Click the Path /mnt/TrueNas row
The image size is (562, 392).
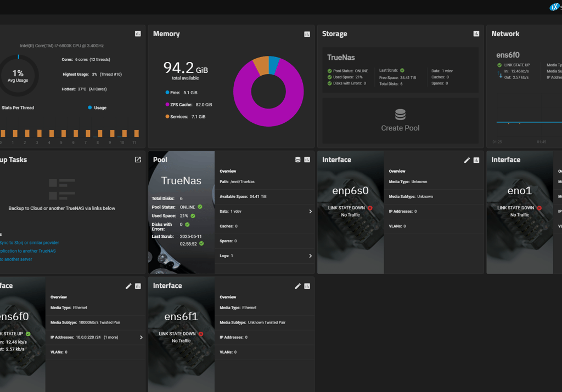click(265, 182)
